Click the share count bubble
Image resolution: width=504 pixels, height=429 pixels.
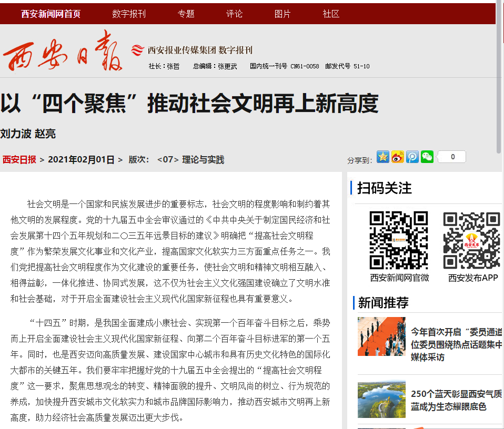coord(452,157)
